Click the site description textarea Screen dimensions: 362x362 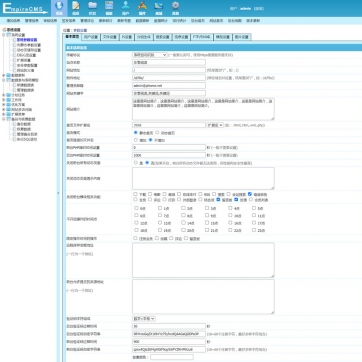click(x=203, y=109)
